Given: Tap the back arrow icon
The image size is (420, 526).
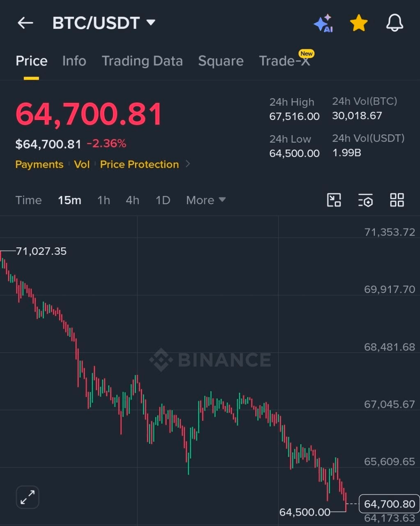Looking at the screenshot, I should click(x=25, y=23).
